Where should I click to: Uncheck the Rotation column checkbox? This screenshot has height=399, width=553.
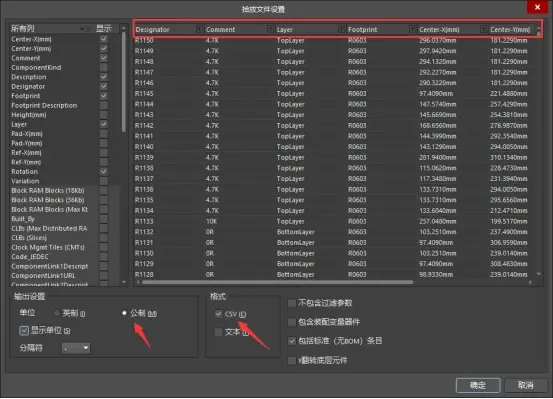click(x=104, y=171)
